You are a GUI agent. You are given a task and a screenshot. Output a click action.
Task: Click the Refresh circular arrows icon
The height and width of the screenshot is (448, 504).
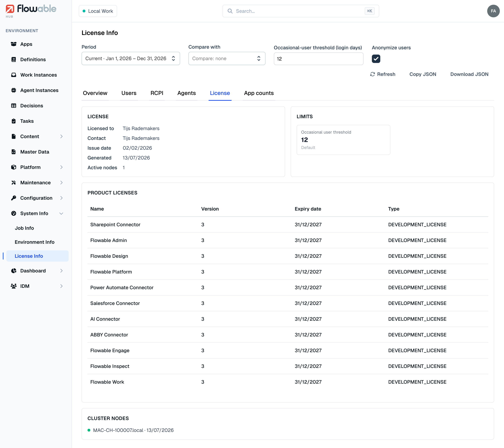(x=372, y=74)
